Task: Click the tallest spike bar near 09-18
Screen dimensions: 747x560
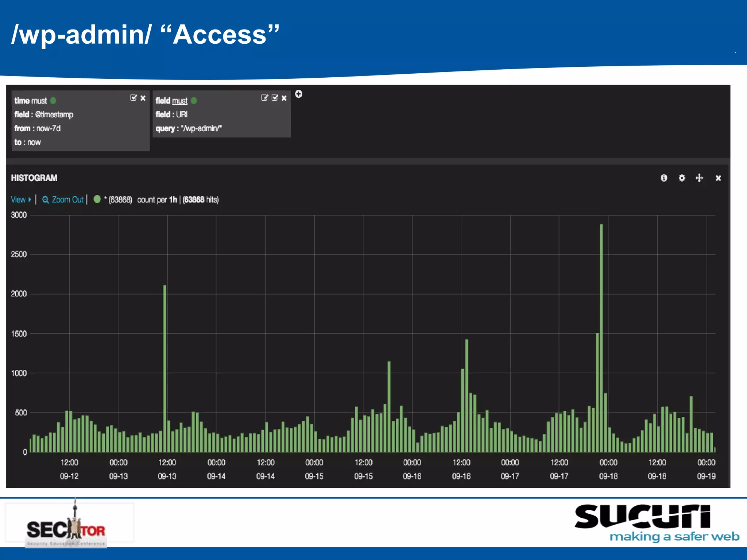Action: [x=601, y=328]
